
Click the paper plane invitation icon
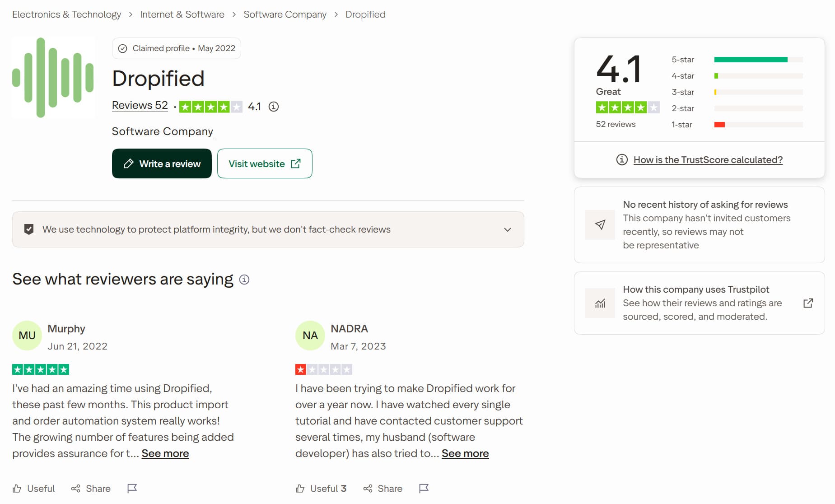pyautogui.click(x=600, y=225)
